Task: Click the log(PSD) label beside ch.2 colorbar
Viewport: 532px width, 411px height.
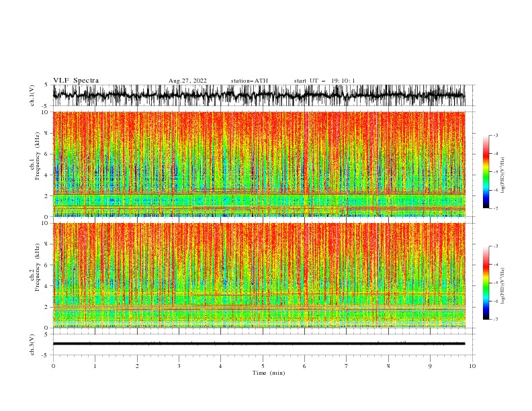Action: click(502, 286)
